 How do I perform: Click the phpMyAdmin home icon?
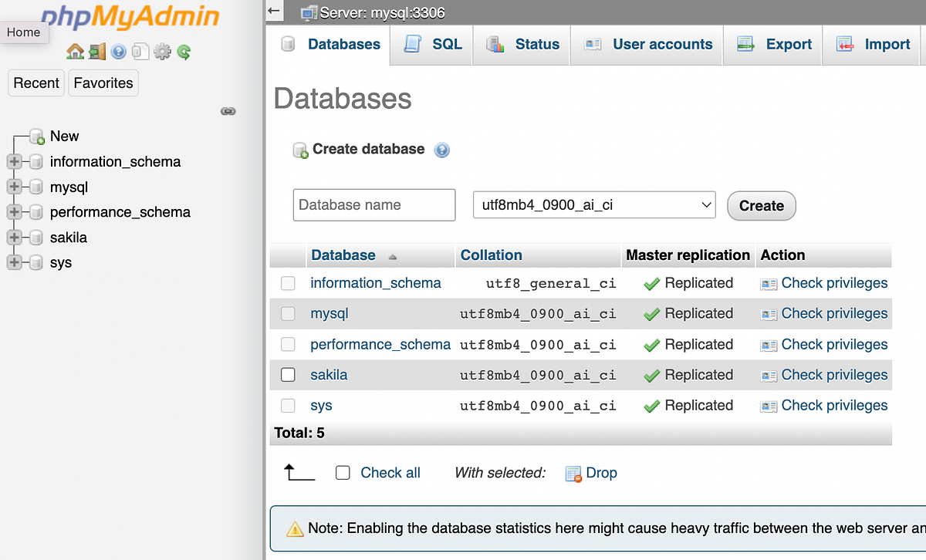point(76,51)
